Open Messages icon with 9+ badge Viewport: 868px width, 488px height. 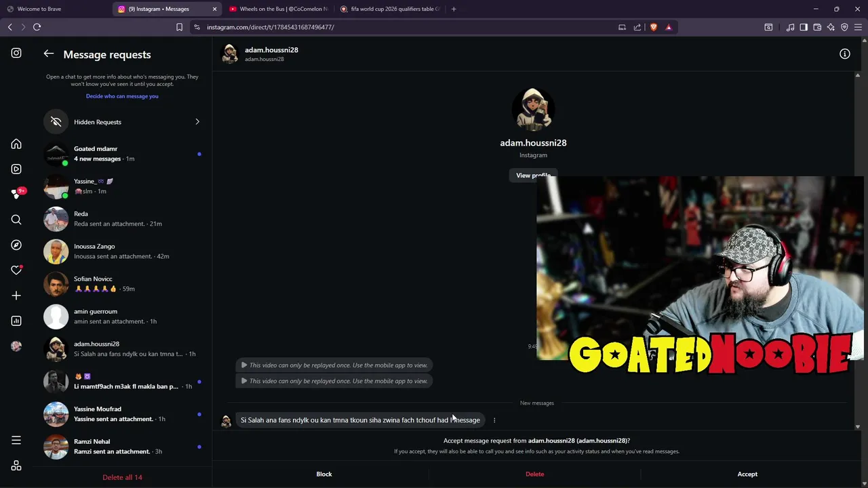coord(16,194)
